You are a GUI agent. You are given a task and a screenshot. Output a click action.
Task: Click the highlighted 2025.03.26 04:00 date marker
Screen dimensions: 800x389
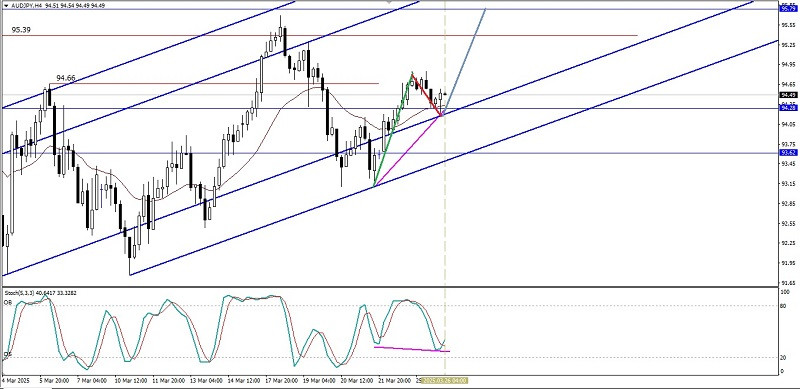[x=445, y=381]
